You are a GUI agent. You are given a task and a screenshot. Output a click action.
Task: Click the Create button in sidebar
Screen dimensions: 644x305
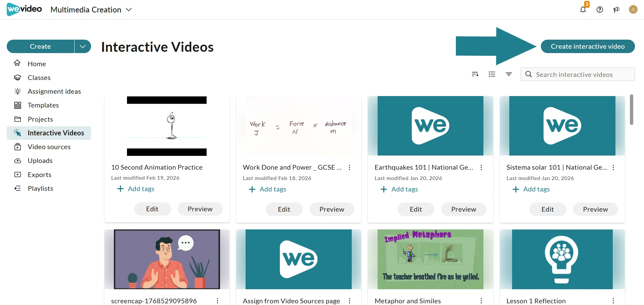point(40,46)
